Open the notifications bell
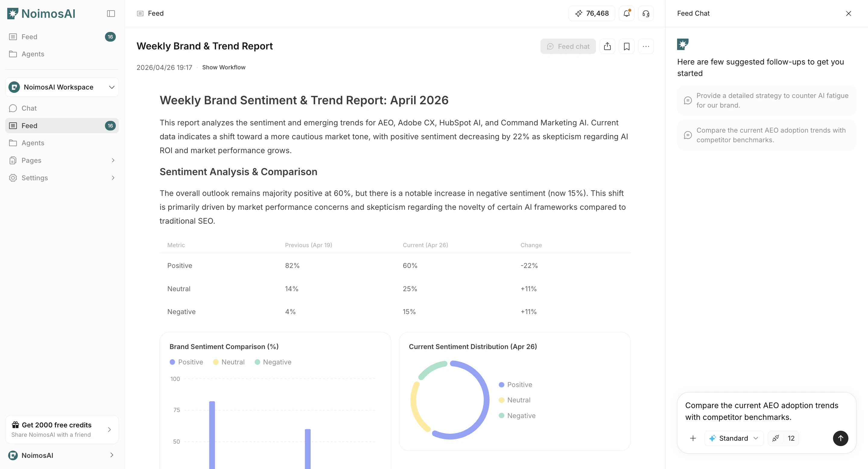 [626, 14]
